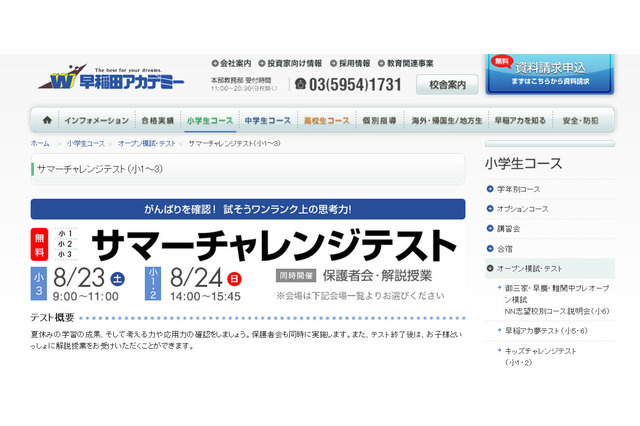The height and width of the screenshot is (426, 640).
Task: Click the red 日 day circle
Action: (234, 279)
